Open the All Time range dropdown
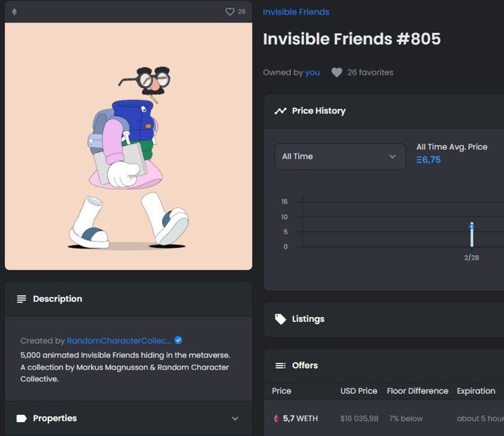 coord(340,156)
